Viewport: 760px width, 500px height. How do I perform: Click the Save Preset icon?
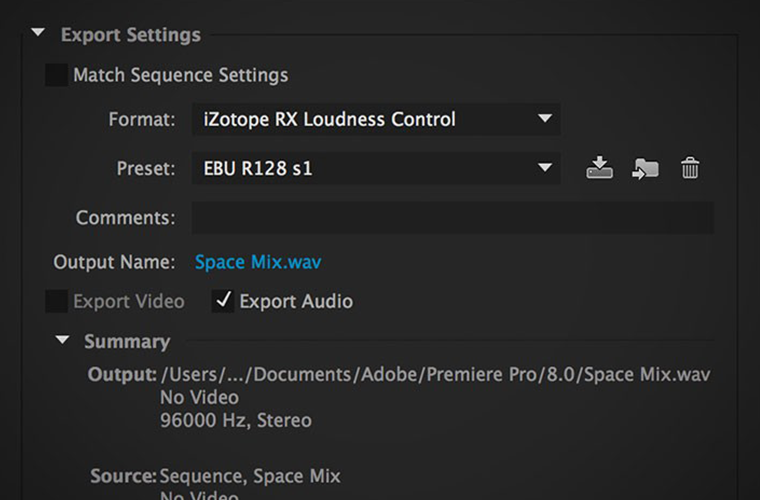600,168
